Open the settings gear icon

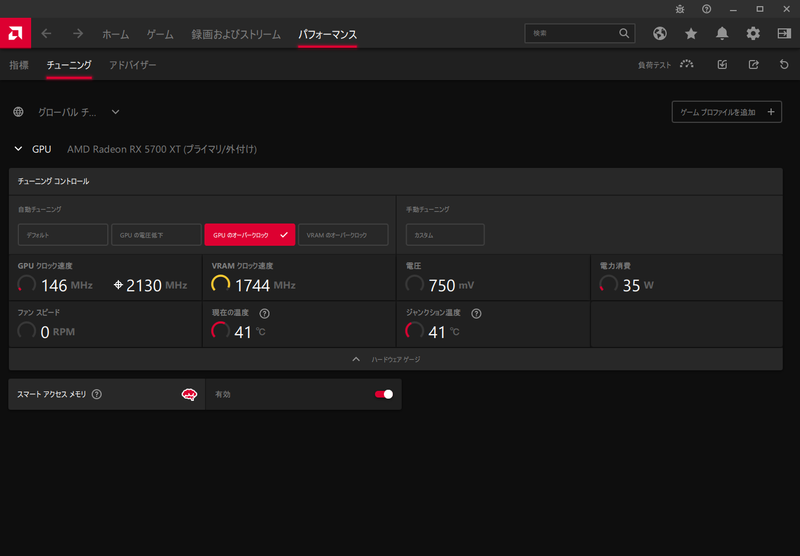(753, 33)
